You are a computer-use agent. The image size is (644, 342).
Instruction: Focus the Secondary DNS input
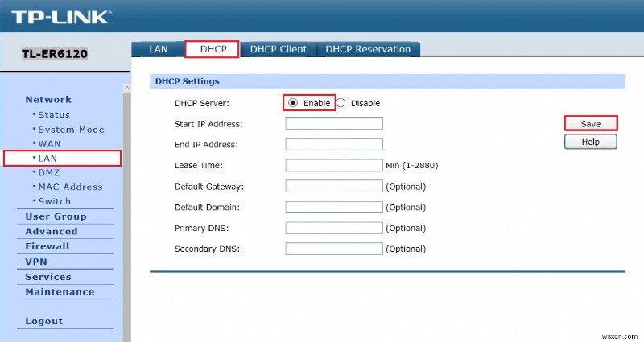point(334,249)
